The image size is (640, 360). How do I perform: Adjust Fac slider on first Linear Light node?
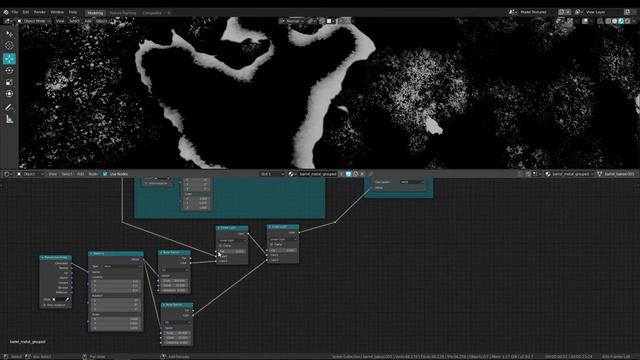pyautogui.click(x=232, y=251)
